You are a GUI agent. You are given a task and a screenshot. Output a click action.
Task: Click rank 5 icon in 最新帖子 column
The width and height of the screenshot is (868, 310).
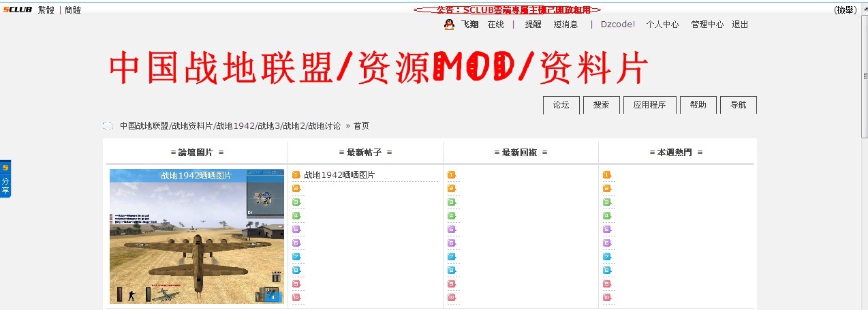296,230
